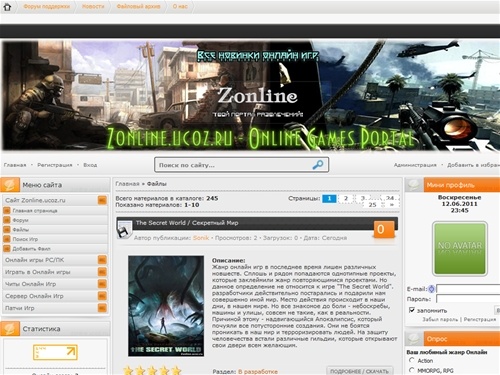Click Забыл пароль link

pyautogui.click(x=440, y=319)
